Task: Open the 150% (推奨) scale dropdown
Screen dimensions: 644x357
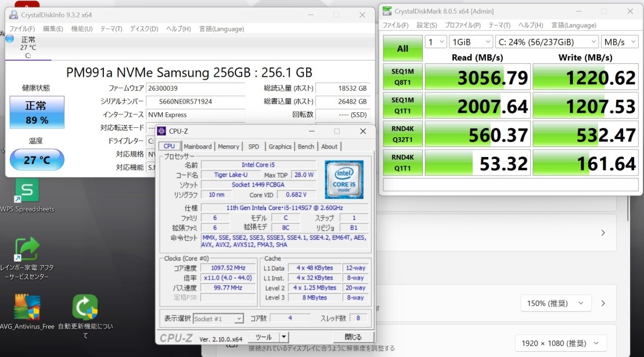Action: [556, 303]
